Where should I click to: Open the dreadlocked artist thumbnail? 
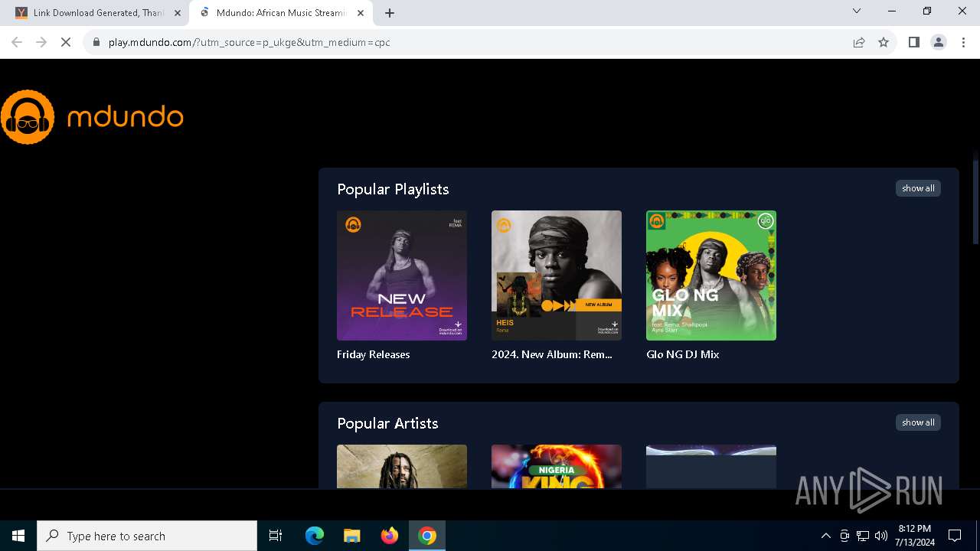point(402,466)
